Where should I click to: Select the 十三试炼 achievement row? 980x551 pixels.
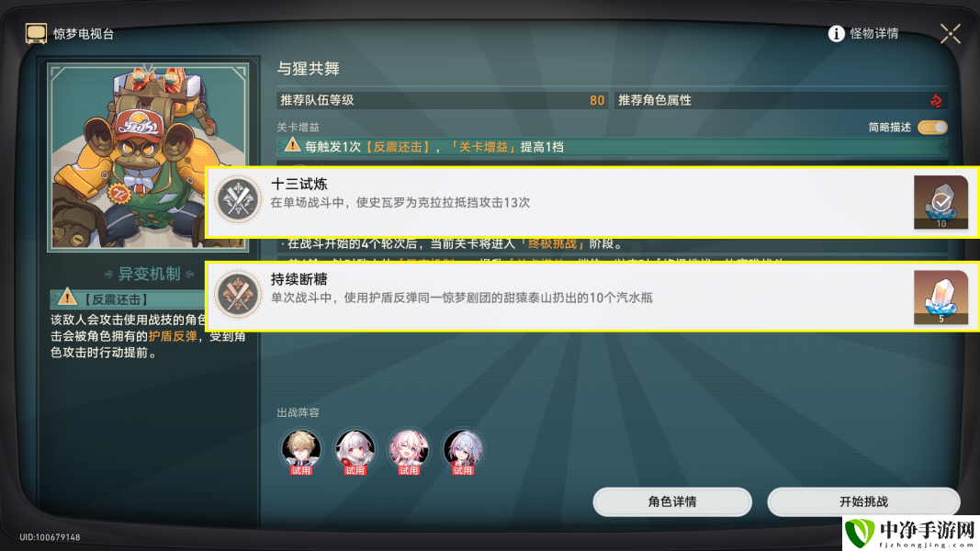[x=591, y=202]
